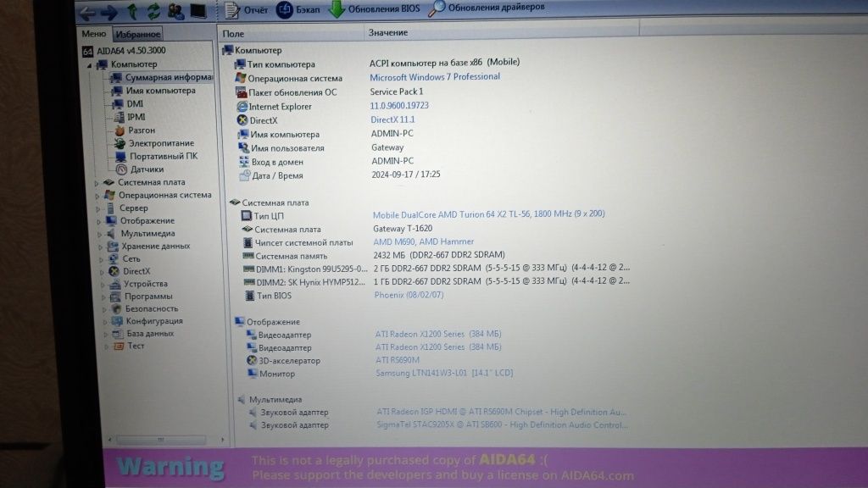Open the DirectX 11.1 link

(x=392, y=119)
